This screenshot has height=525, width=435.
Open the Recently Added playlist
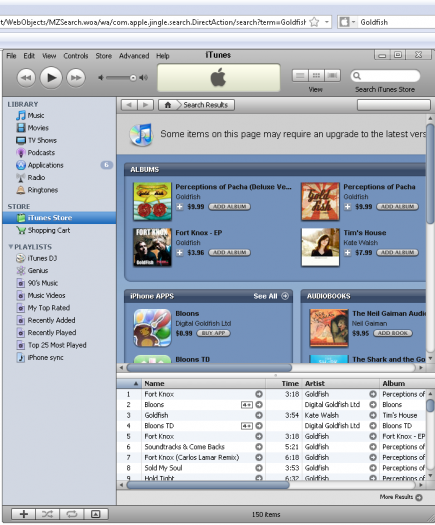[51, 320]
